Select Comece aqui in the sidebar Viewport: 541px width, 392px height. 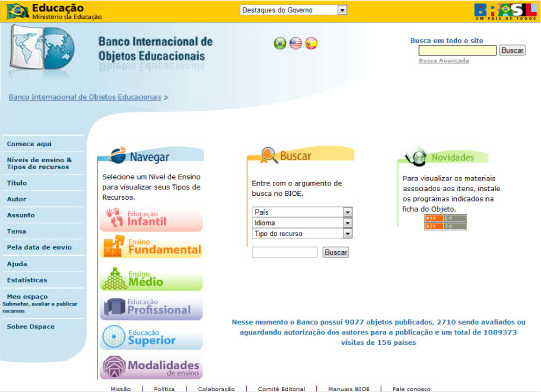(x=29, y=144)
